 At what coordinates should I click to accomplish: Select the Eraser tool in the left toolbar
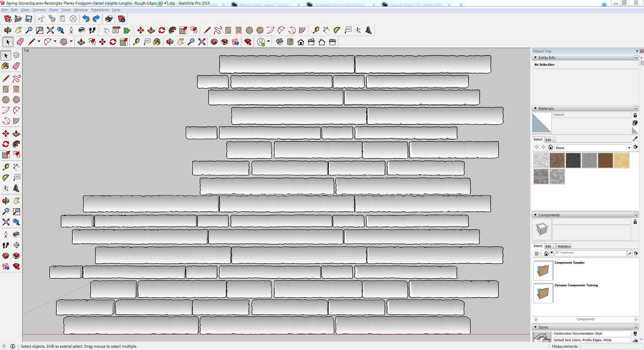click(16, 66)
